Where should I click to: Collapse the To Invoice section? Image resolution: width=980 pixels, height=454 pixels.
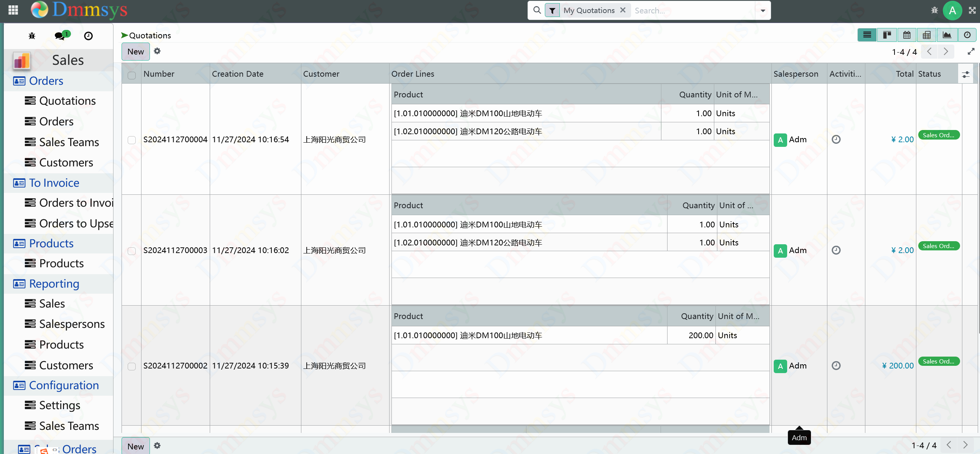point(59,183)
